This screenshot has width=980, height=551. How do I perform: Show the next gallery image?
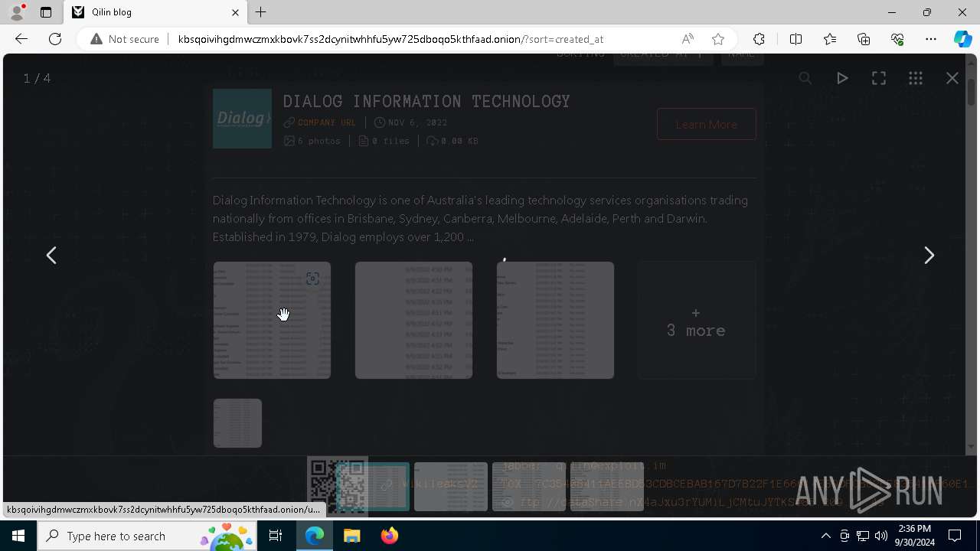[929, 255]
